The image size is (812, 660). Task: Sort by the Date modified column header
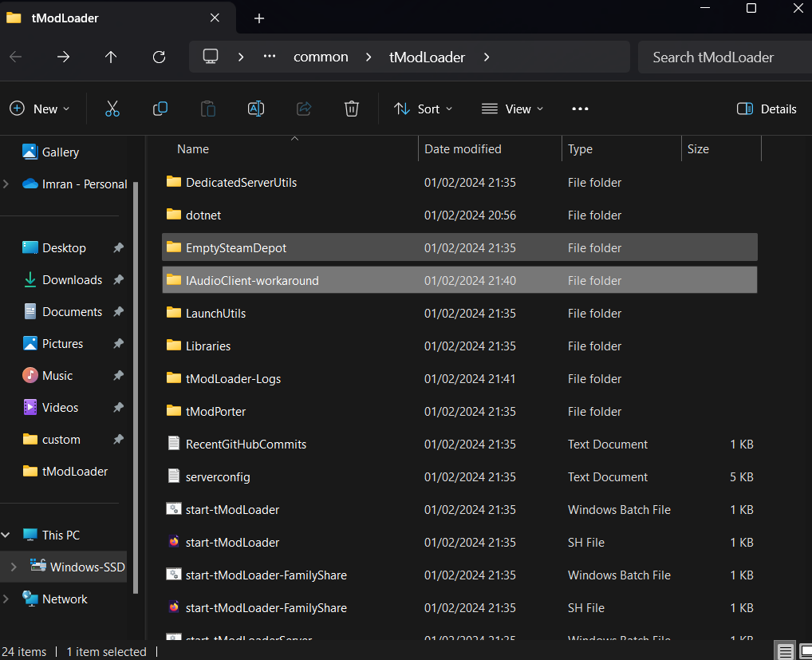point(463,149)
